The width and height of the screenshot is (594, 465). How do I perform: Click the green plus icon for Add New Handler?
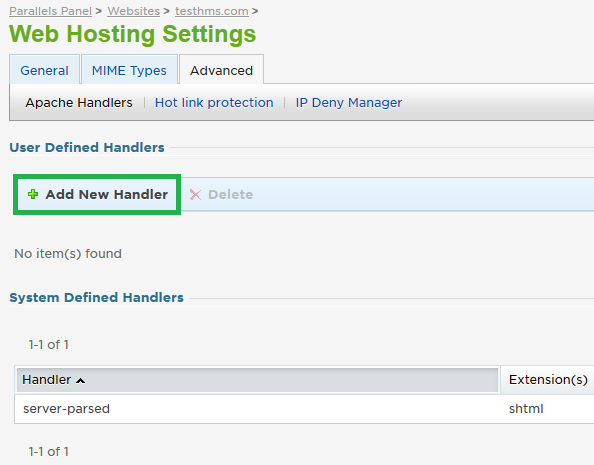[x=33, y=194]
